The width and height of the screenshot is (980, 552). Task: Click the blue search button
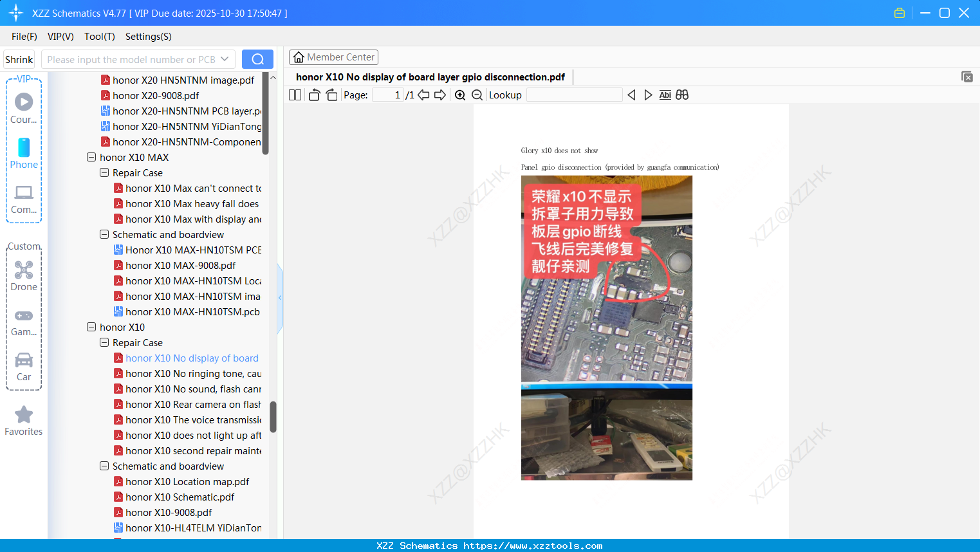point(257,59)
